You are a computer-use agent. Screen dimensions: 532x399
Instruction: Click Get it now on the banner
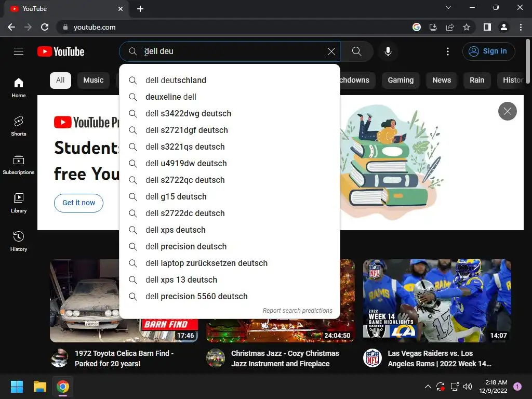[x=79, y=203]
